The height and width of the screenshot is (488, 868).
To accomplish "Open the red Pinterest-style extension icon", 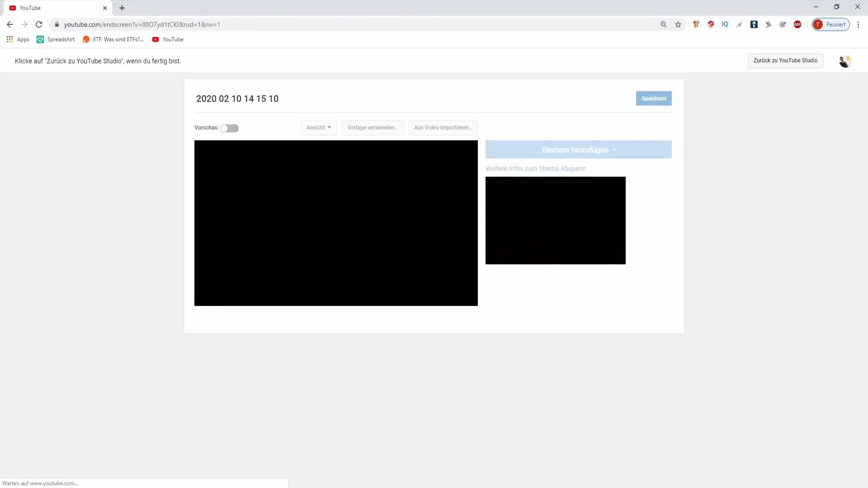I will point(711,24).
